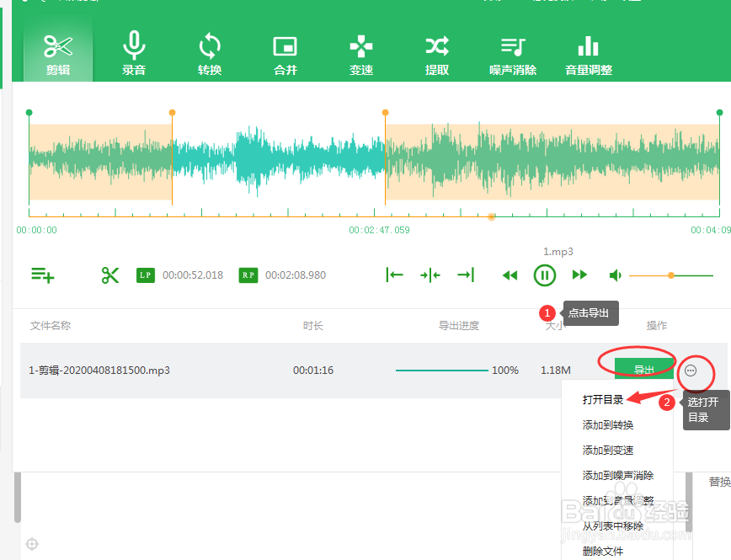Click the green waveform end marker
Viewport: 731px width, 560px height.
[719, 112]
